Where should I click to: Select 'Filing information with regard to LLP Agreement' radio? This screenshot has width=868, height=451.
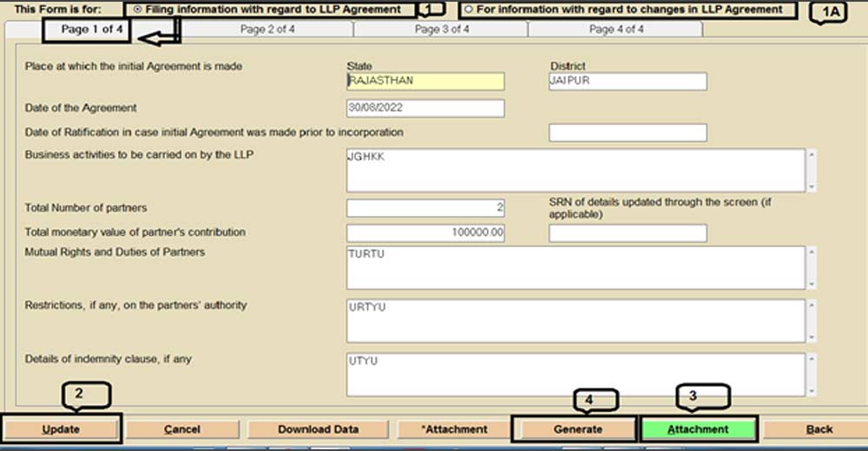coord(139,10)
